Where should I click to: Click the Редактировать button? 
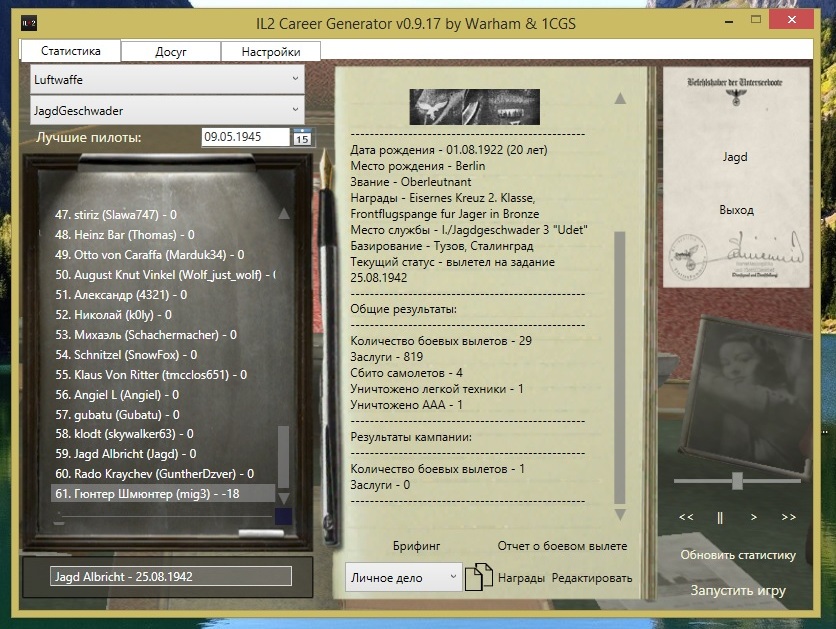pyautogui.click(x=592, y=578)
